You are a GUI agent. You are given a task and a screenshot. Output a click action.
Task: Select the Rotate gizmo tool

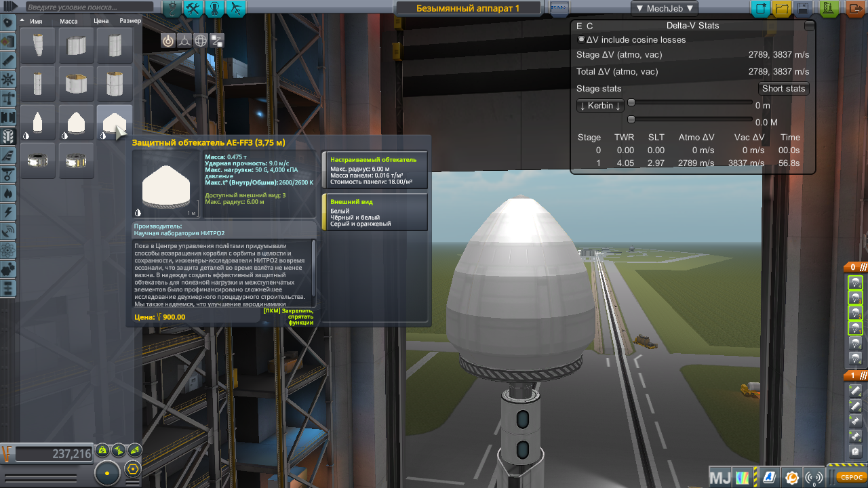point(201,41)
